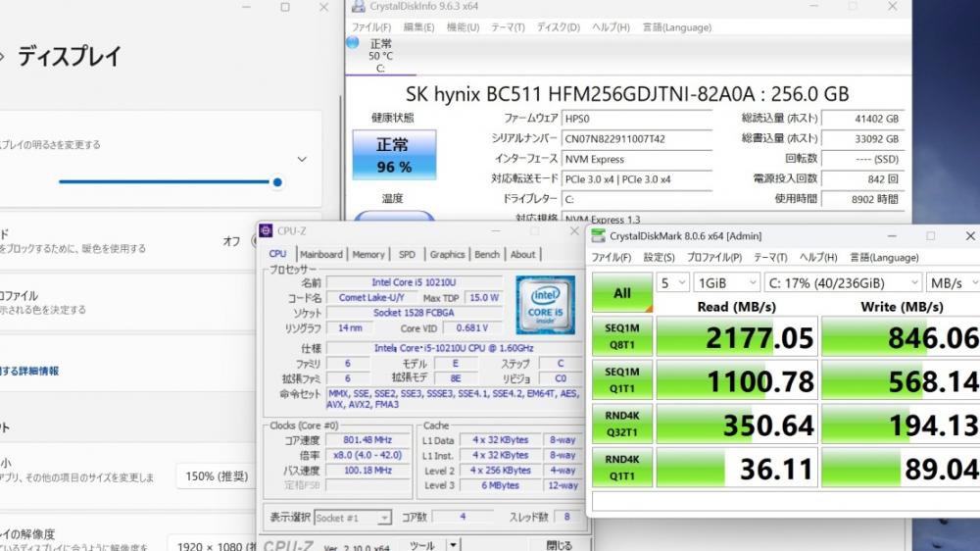Click the CrystalDiskMark app icon in its title bar
The height and width of the screenshot is (551, 980).
click(598, 235)
